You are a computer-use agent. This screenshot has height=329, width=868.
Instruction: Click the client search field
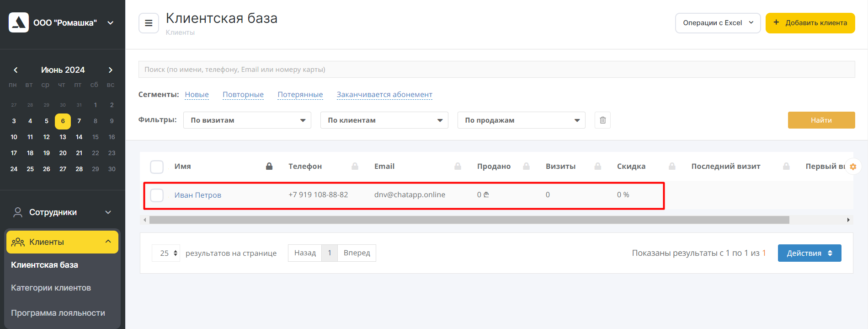496,70
